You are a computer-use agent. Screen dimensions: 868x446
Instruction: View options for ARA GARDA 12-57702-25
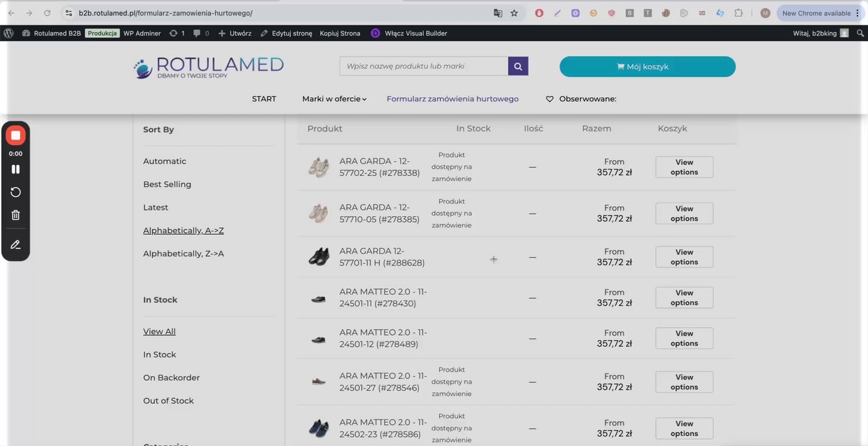point(684,167)
